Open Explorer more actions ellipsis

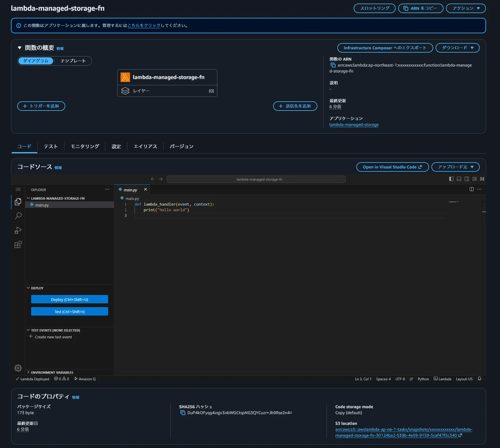click(107, 189)
